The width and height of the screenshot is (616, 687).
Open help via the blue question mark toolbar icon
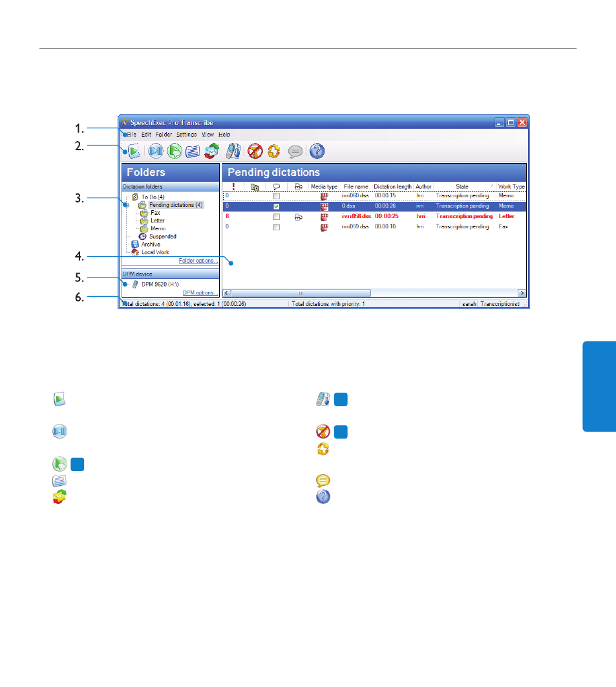[x=317, y=151]
